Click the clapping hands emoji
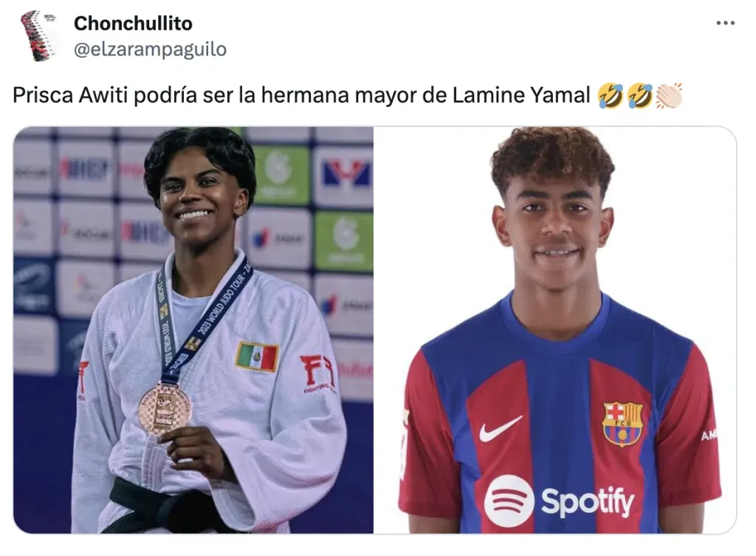The image size is (756, 556). (669, 95)
